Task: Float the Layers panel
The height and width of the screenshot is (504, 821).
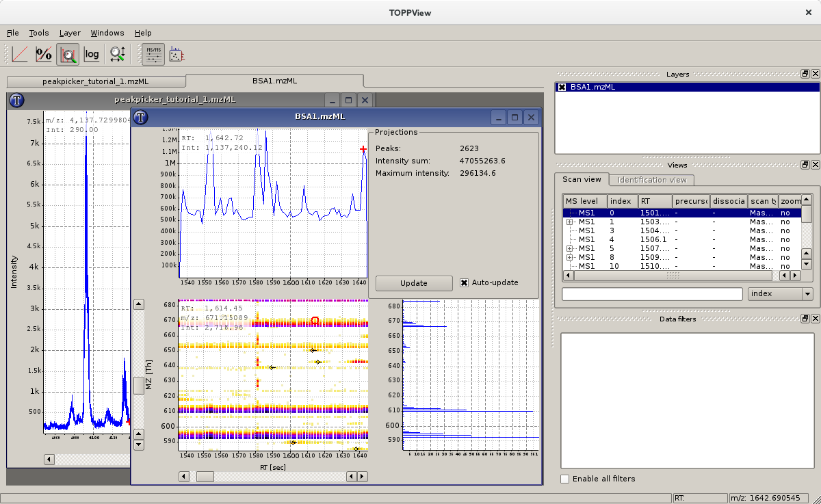Action: tap(805, 74)
